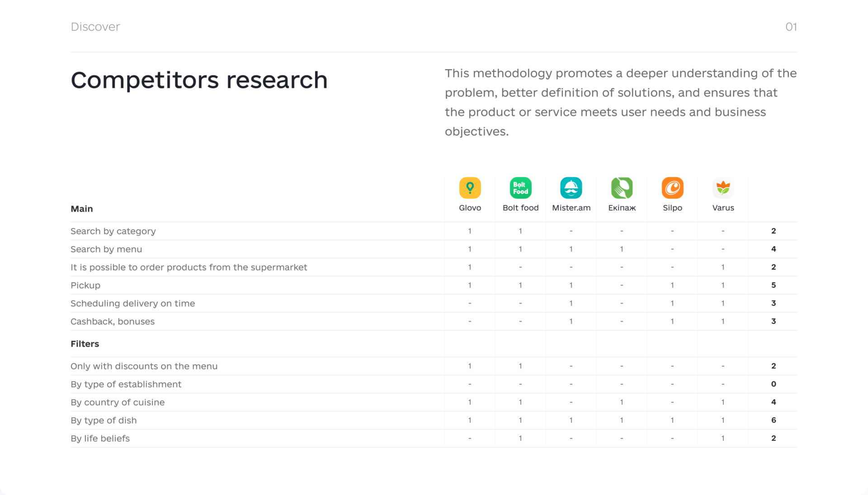
Task: Click the By type of dish total 6
Action: [x=774, y=420]
